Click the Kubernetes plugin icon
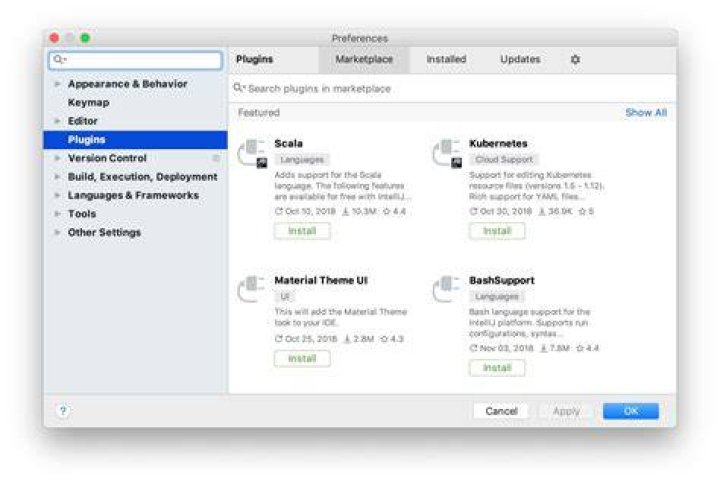The height and width of the screenshot is (485, 720). [x=447, y=153]
